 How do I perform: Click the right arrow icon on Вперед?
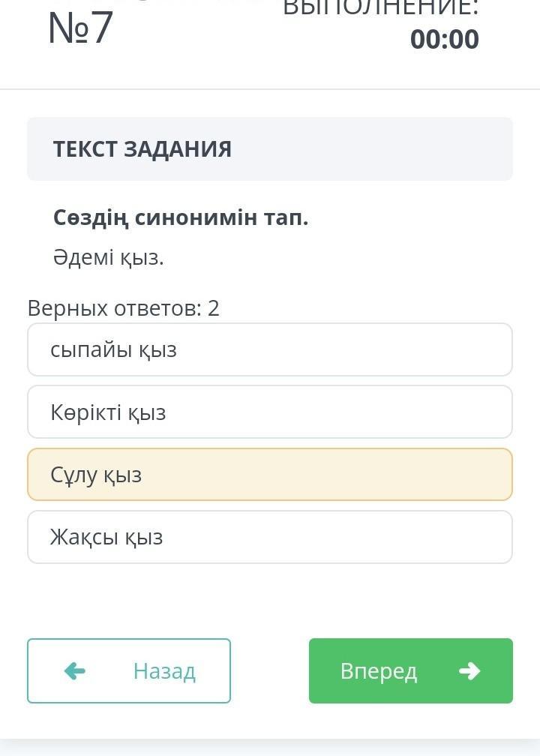[469, 670]
